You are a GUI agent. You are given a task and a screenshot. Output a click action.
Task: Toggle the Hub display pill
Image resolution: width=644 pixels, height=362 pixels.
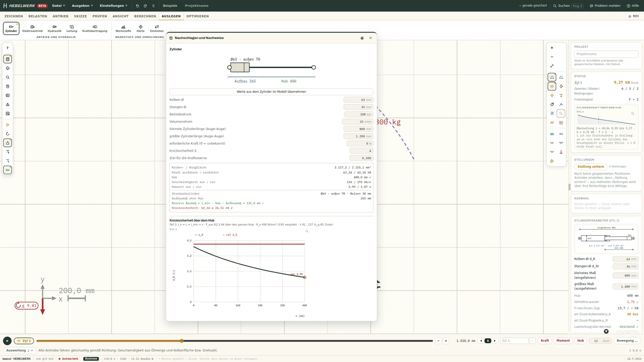(580, 341)
